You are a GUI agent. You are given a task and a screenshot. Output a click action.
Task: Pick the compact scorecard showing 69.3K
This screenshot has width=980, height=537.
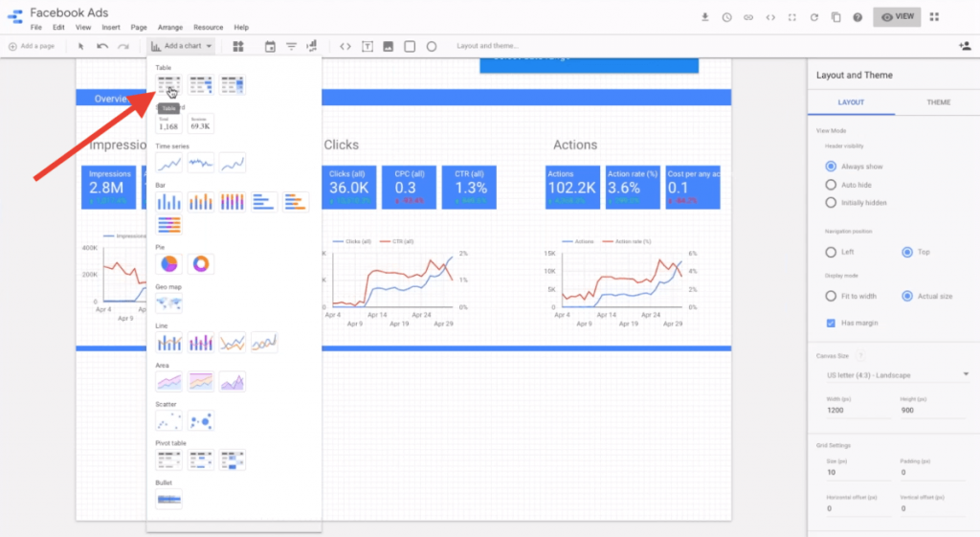coord(201,123)
